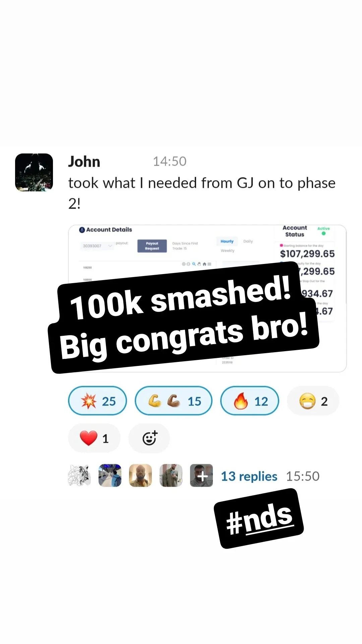Screen dimensions: 362x644
Task: Select the Hourly tab in chart
Action: point(227,241)
